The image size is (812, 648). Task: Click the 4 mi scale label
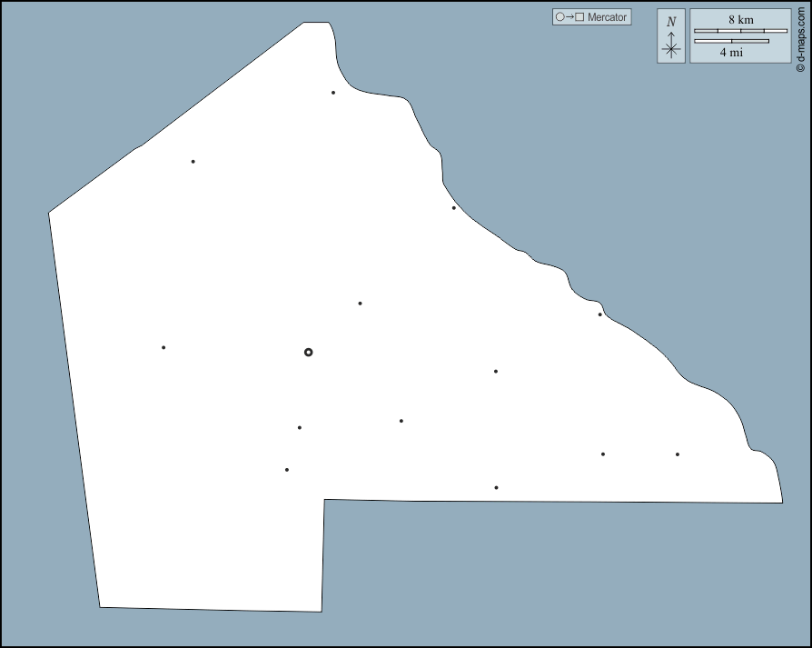[731, 53]
